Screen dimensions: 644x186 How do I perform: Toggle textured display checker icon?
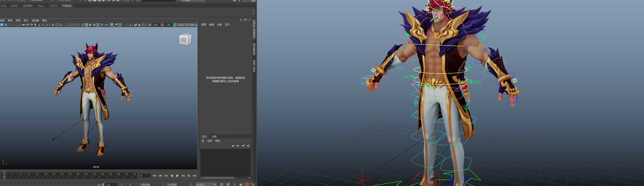98,25
